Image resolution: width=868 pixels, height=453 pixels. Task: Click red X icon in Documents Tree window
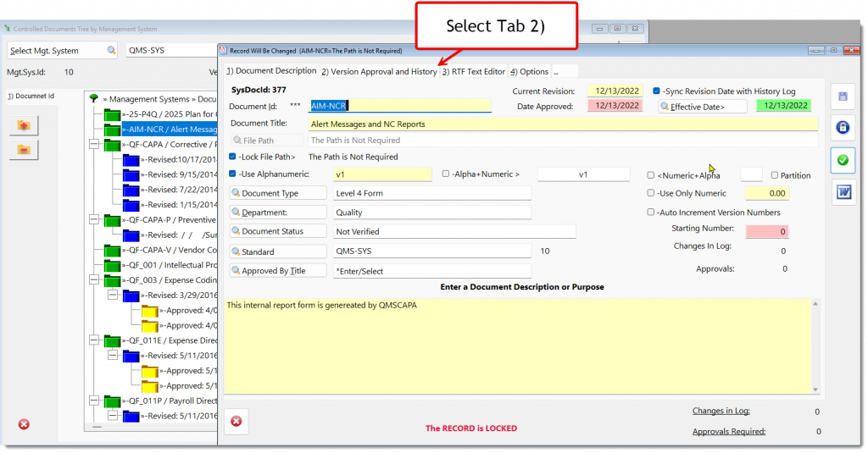24,424
